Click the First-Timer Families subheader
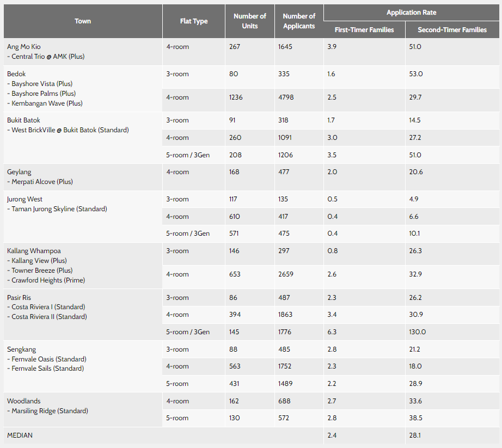Image resolution: width=502 pixels, height=448 pixels. tap(364, 30)
